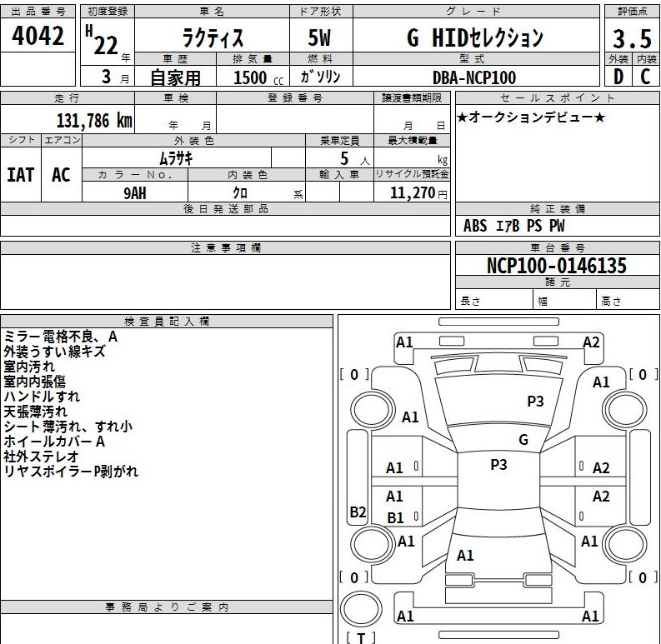Click the door shape value 5W
The width and height of the screenshot is (661, 644).
[319, 38]
